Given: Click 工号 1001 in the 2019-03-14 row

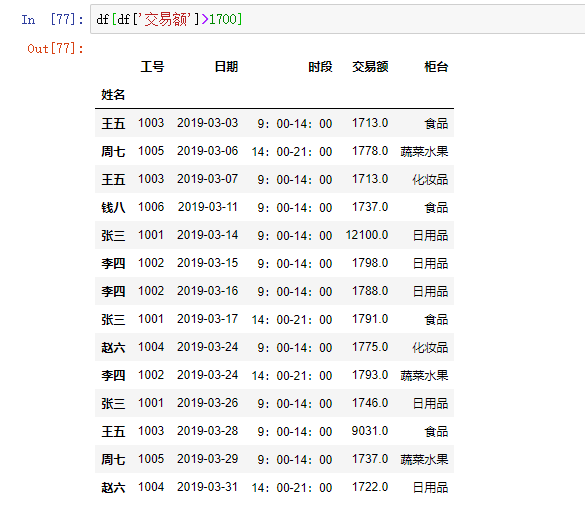Looking at the screenshot, I should point(151,235).
